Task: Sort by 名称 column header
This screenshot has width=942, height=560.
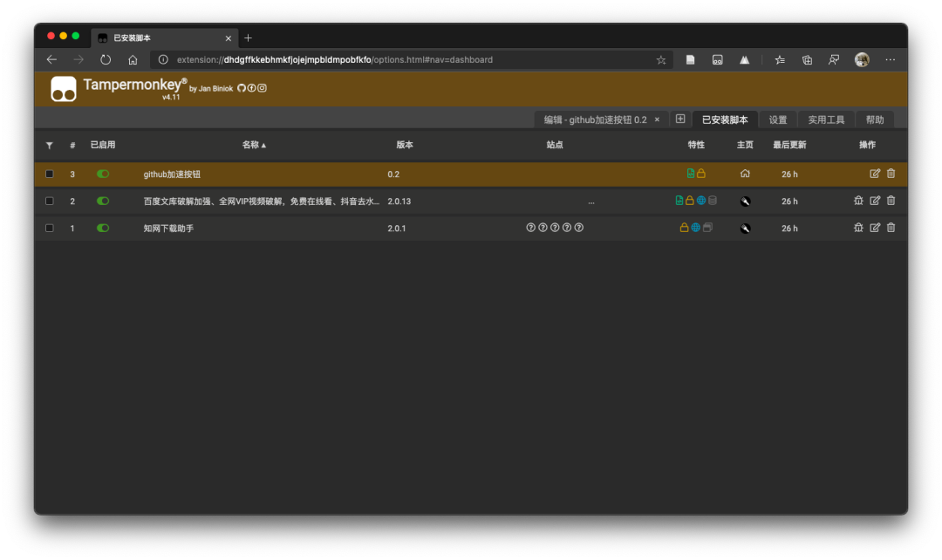Action: [254, 145]
